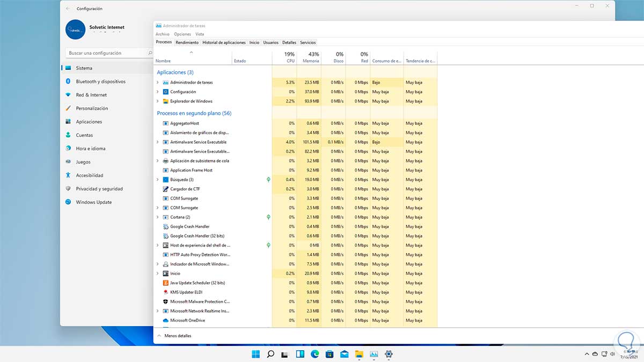Click the Juegos controller icon

[x=68, y=162]
